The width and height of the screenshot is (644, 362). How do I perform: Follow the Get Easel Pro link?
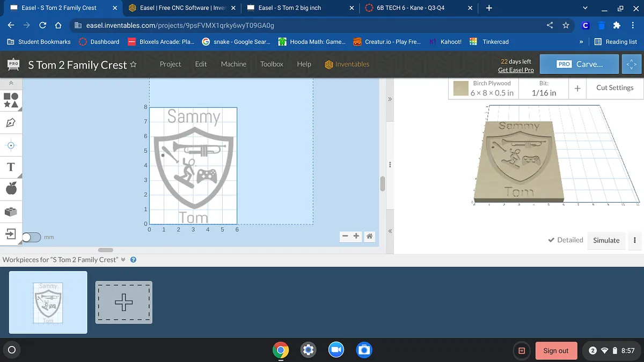pos(515,70)
